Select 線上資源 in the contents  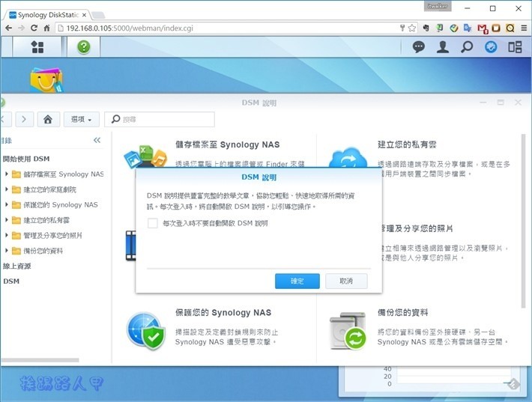point(16,266)
